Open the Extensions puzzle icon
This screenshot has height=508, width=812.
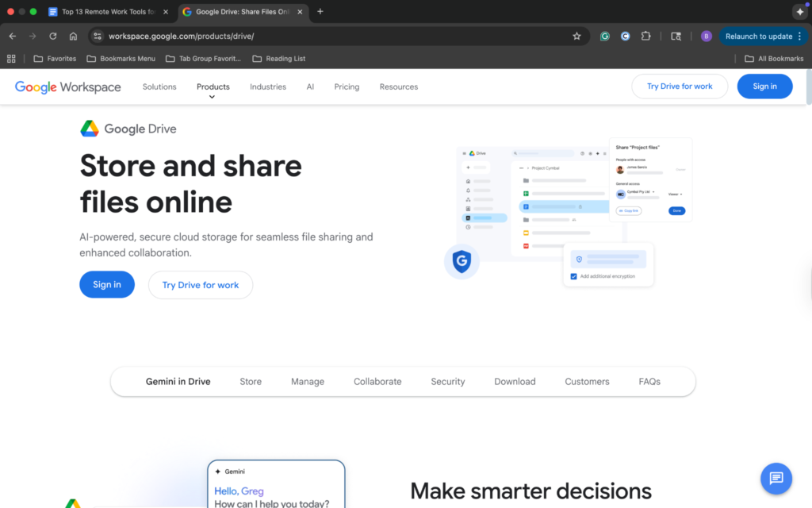coord(645,37)
